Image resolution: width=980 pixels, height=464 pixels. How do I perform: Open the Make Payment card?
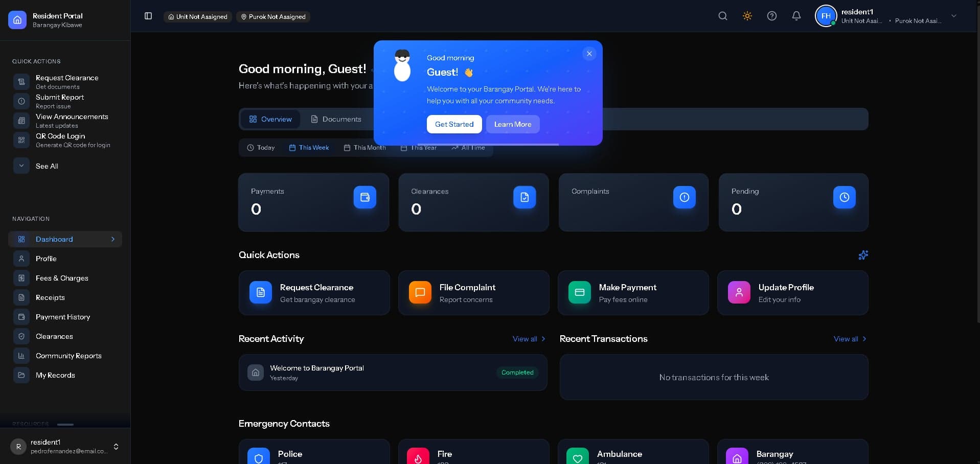point(633,293)
